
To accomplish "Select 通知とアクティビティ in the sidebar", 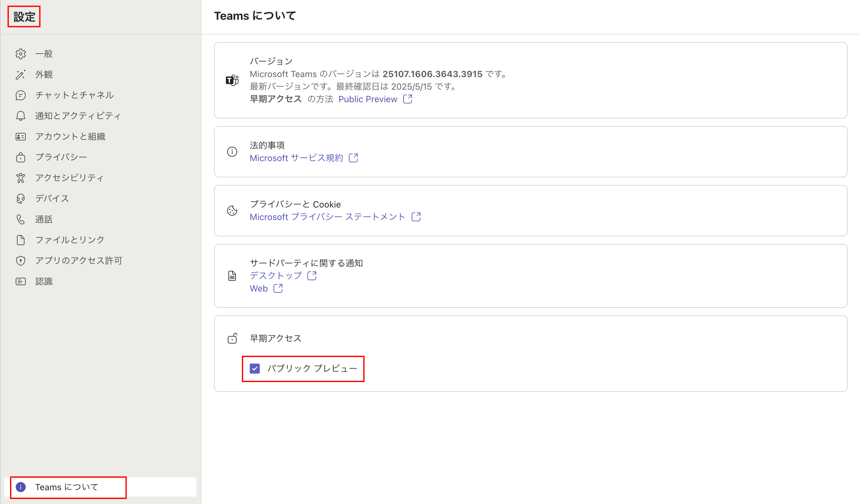I will pyautogui.click(x=101, y=116).
